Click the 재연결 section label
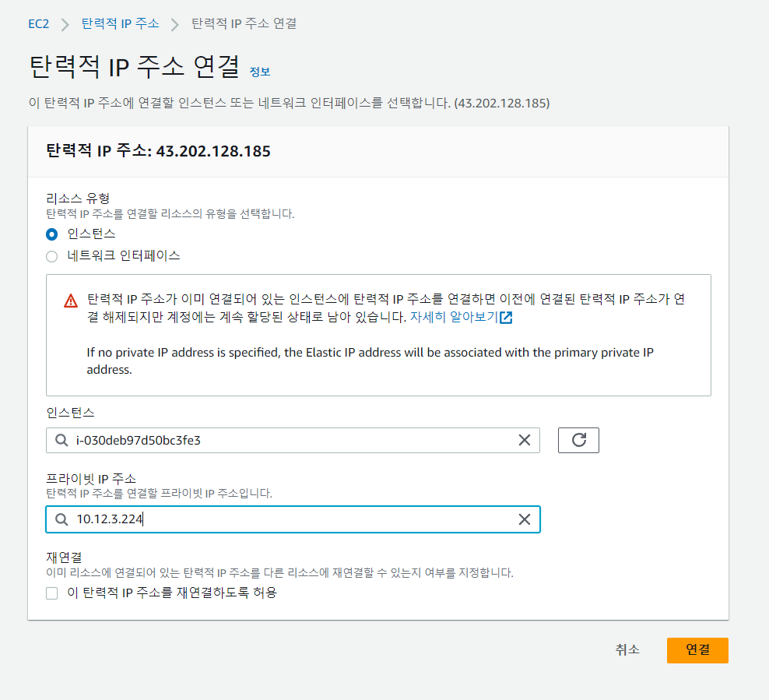The width and height of the screenshot is (769, 700). coord(64,558)
